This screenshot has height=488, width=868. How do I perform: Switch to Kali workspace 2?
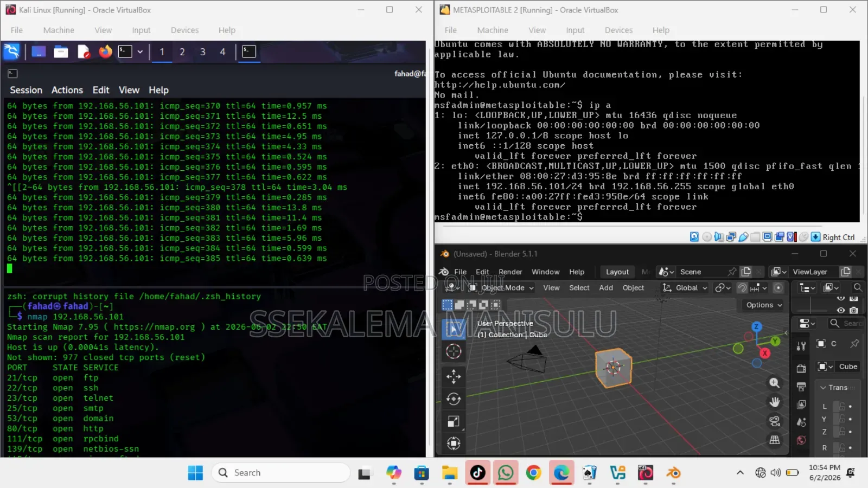click(182, 52)
